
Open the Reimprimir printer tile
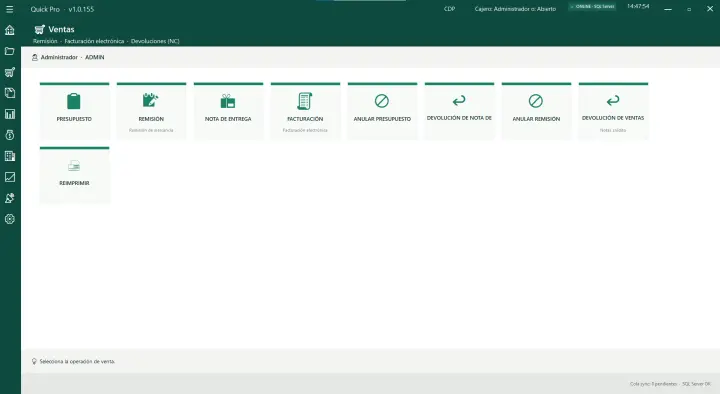click(74, 175)
